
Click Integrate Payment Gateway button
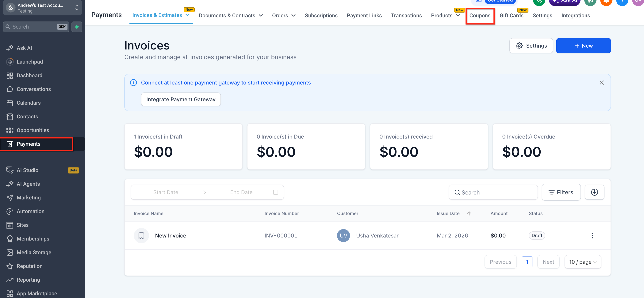click(x=181, y=99)
